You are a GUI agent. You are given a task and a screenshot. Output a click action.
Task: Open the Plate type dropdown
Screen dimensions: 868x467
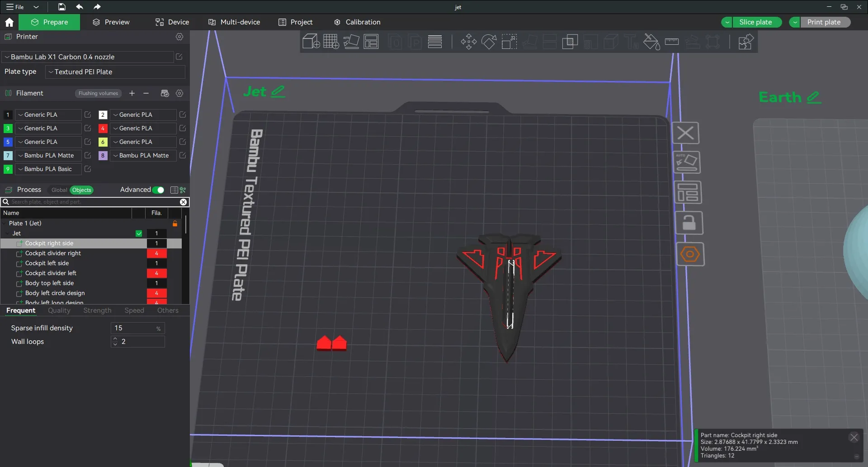click(x=115, y=72)
